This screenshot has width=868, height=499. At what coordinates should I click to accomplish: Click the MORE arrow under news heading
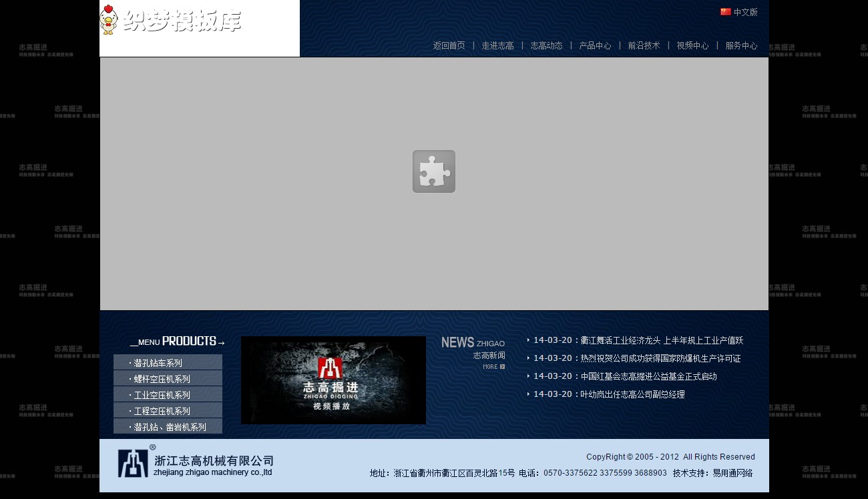[494, 367]
